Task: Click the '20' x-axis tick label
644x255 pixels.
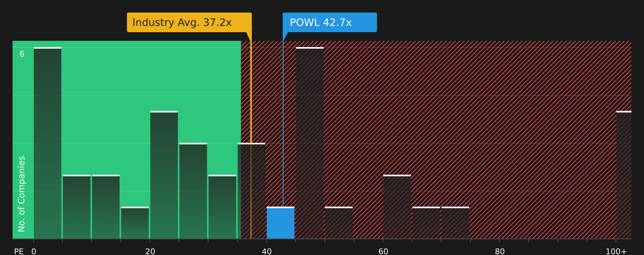Action: pos(150,251)
